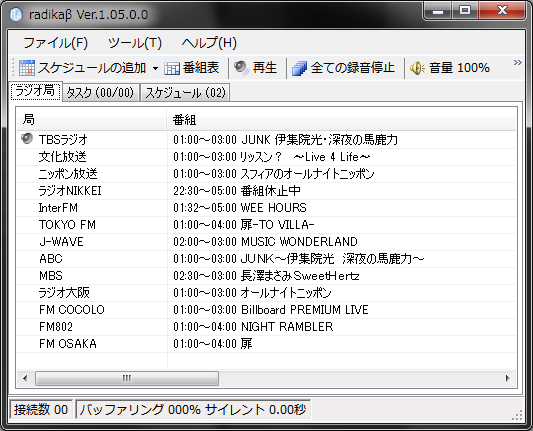Open the ツール(T) menu
Image resolution: width=533 pixels, height=431 pixels.
(x=135, y=43)
